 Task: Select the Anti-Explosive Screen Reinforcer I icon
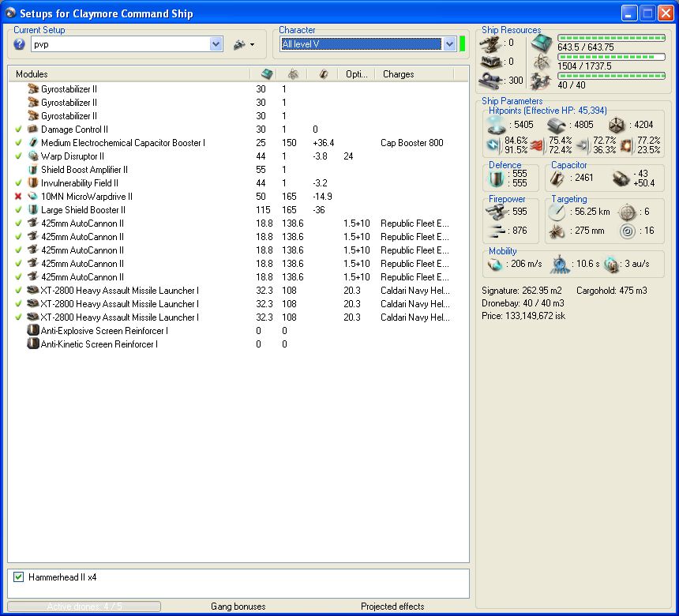(x=33, y=331)
